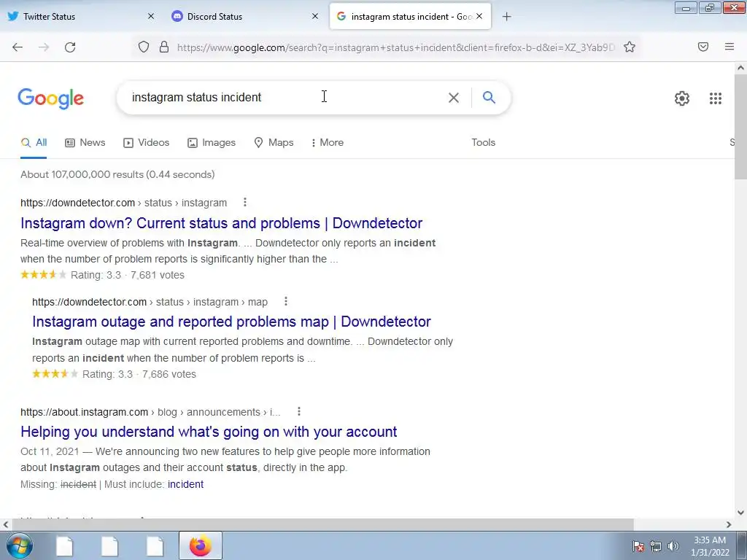
Task: Open a new browser tab
Action: [x=506, y=17]
